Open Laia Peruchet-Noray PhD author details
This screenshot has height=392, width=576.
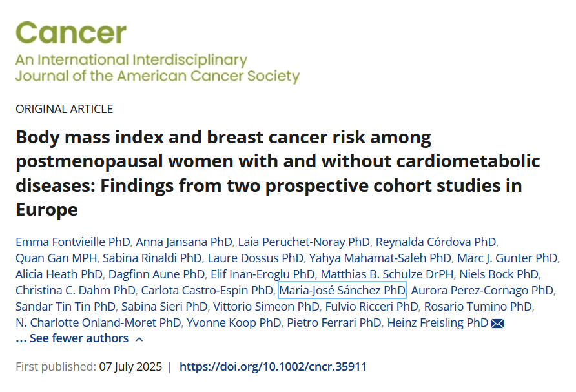[x=304, y=242]
